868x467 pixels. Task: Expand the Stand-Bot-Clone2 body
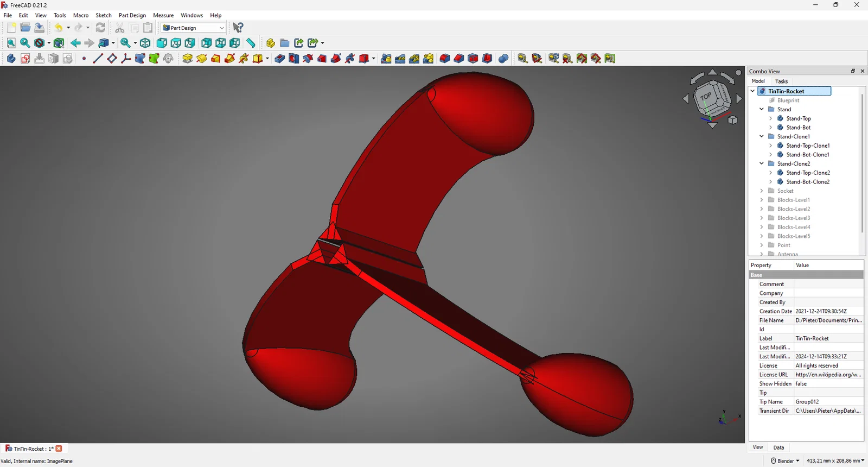pos(770,182)
